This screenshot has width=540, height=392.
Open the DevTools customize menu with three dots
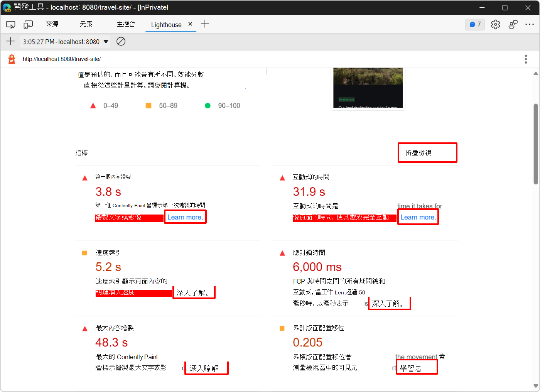530,24
